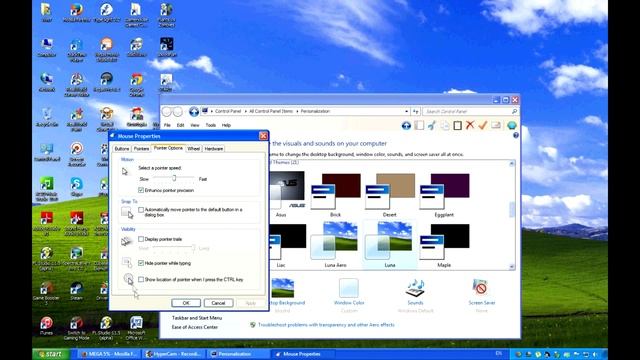
Task: Switch to the Pointers tab
Action: click(x=141, y=149)
